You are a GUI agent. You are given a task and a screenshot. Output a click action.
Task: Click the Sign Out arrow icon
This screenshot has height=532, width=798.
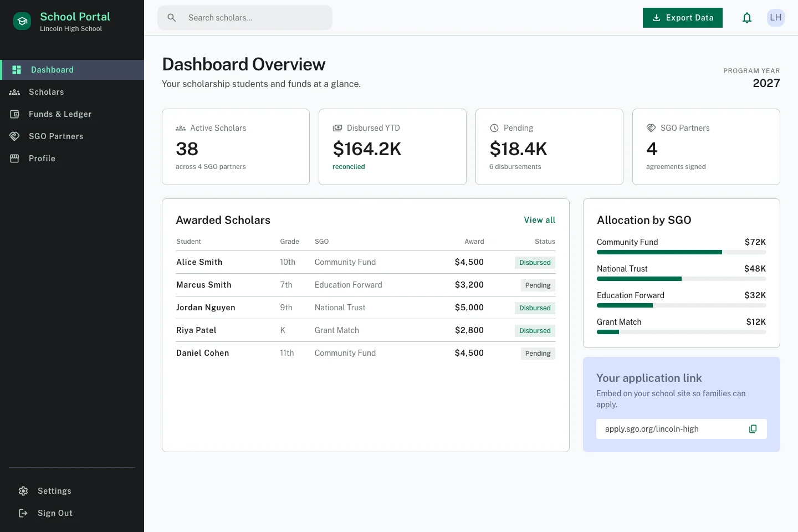tap(23, 513)
